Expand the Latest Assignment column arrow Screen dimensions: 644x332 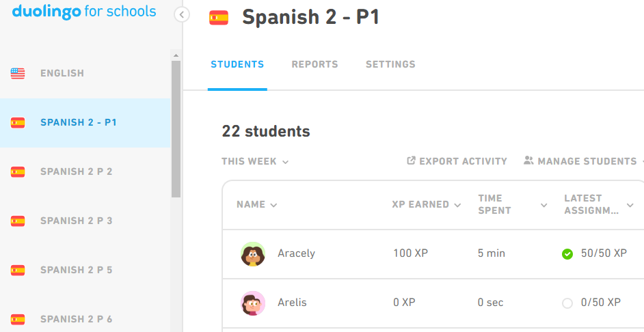pyautogui.click(x=630, y=205)
